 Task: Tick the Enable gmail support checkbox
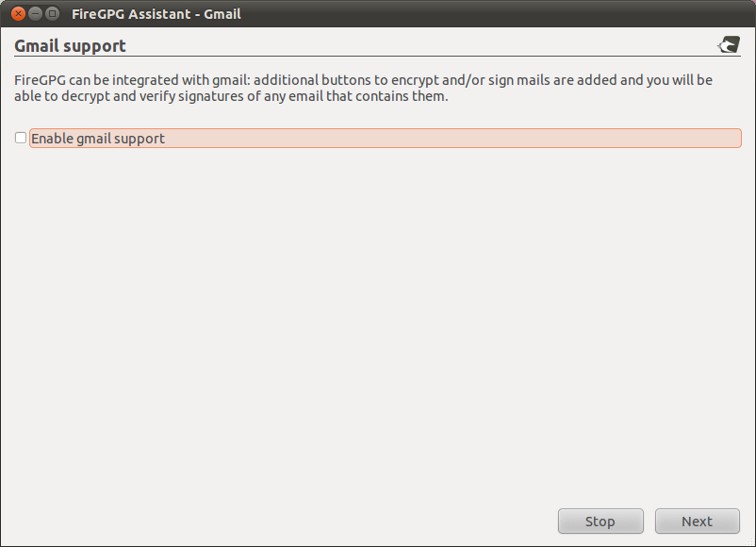coord(21,138)
